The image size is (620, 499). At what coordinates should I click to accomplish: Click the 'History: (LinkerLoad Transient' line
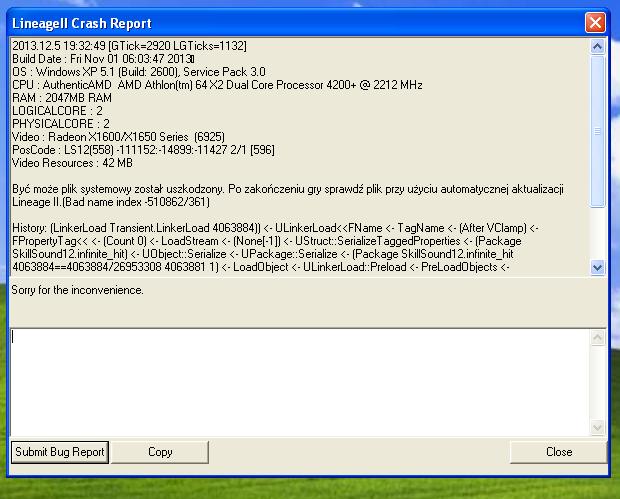pyautogui.click(x=275, y=228)
